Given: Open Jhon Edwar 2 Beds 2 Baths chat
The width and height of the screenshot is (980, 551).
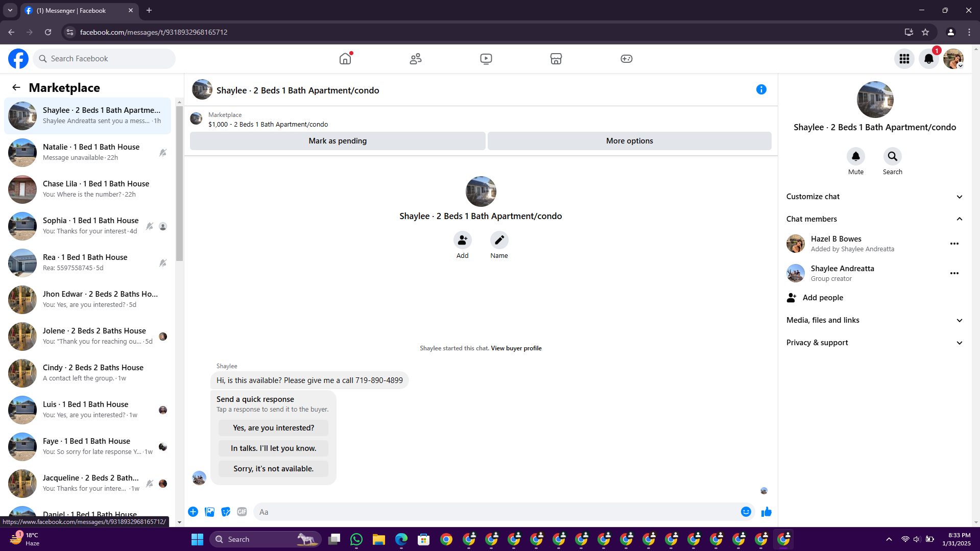Looking at the screenshot, I should [88, 300].
